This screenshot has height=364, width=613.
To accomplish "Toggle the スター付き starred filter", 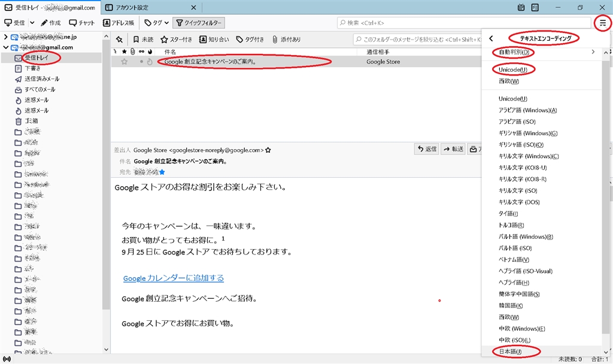I will [x=177, y=39].
